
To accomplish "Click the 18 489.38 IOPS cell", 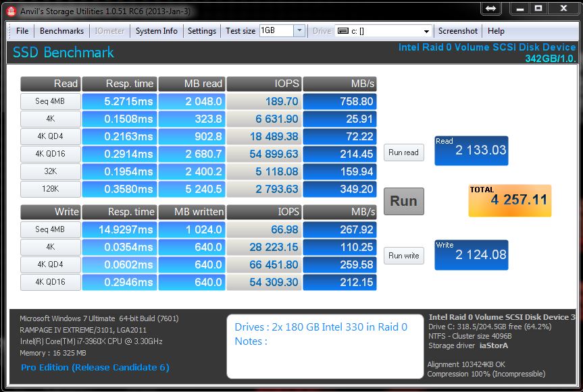I will [264, 136].
